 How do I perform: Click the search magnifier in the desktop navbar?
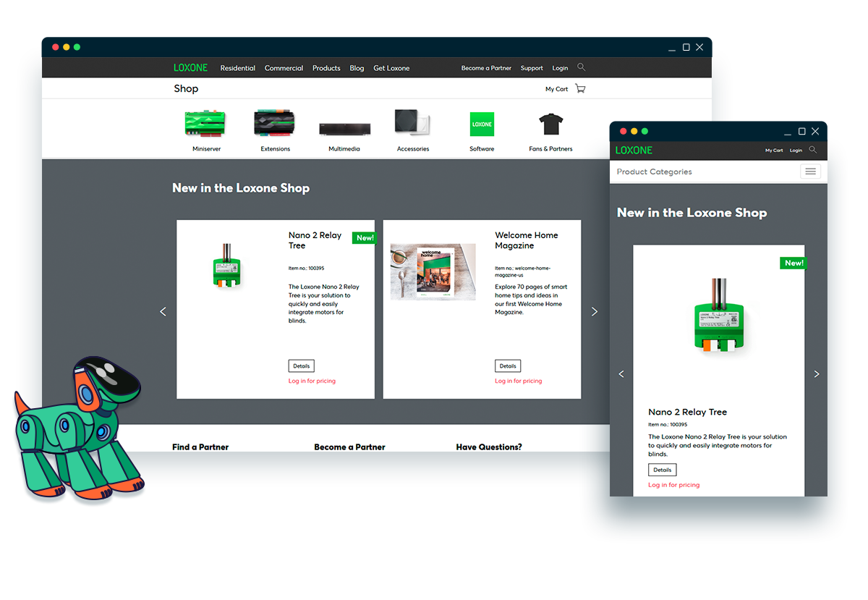click(581, 67)
